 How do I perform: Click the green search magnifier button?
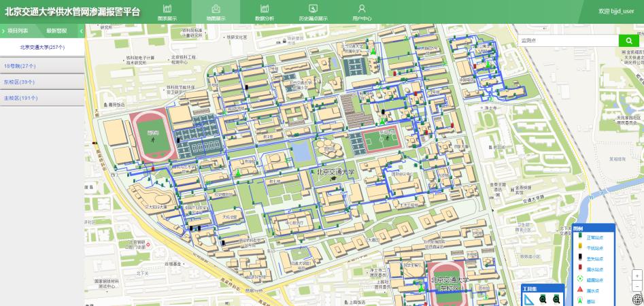pos(628,41)
